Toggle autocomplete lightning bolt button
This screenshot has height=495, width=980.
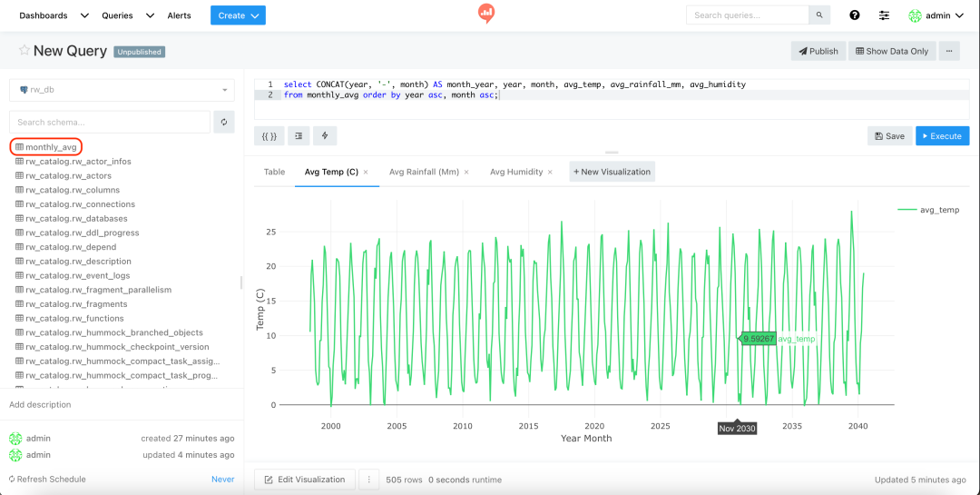click(x=325, y=136)
